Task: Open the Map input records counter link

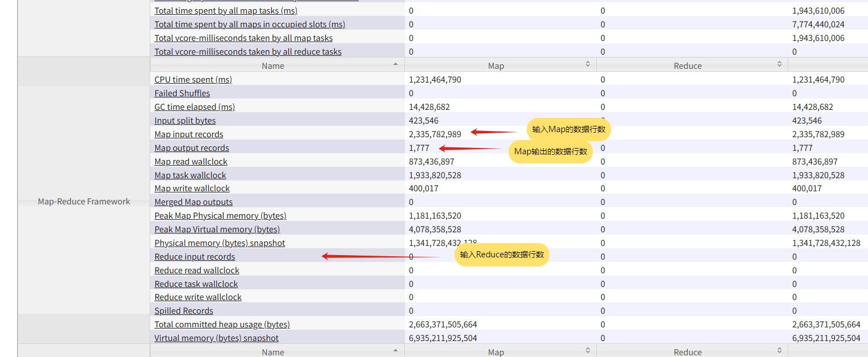Action: 189,134
